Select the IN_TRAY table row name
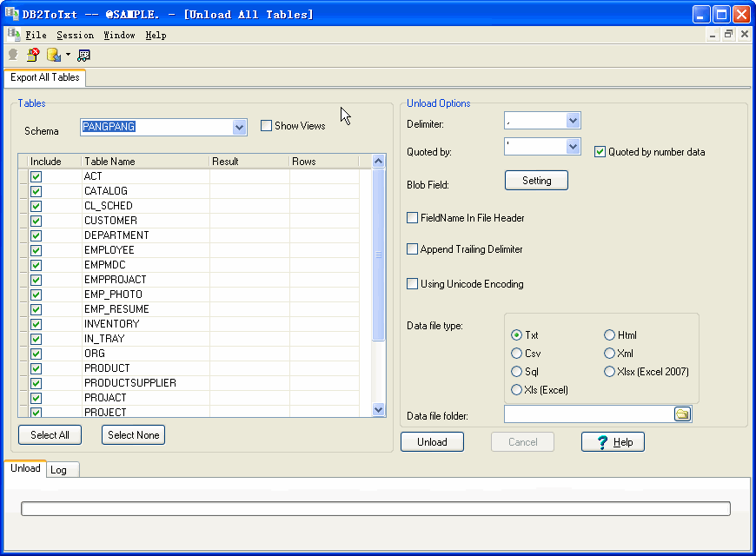The image size is (756, 556). point(104,339)
